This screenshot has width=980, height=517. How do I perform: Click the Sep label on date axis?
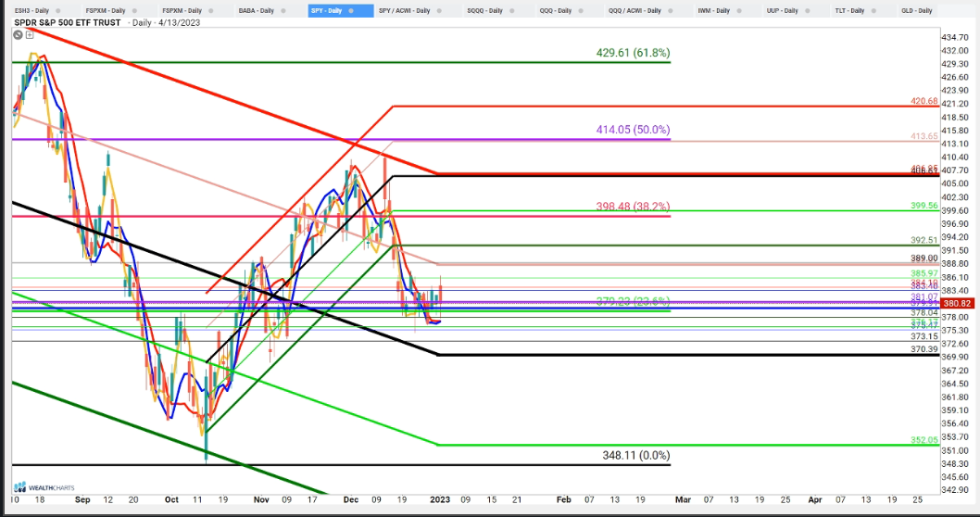[x=82, y=499]
